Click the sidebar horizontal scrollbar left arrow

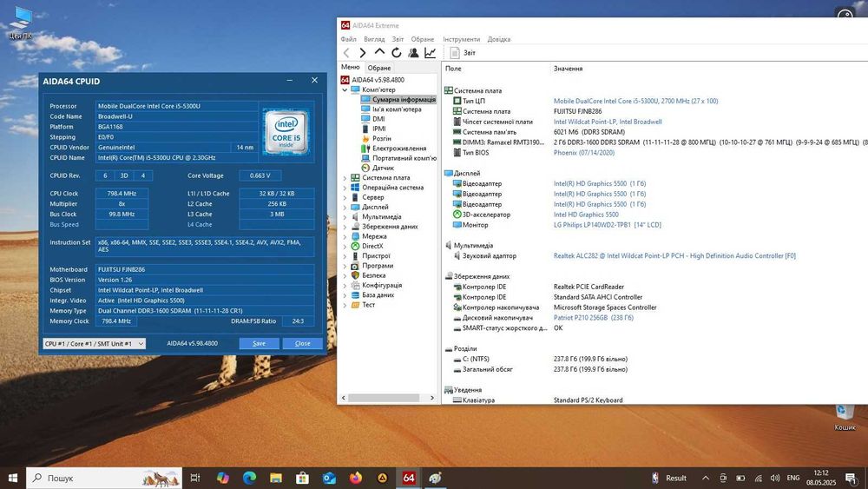[x=344, y=398]
